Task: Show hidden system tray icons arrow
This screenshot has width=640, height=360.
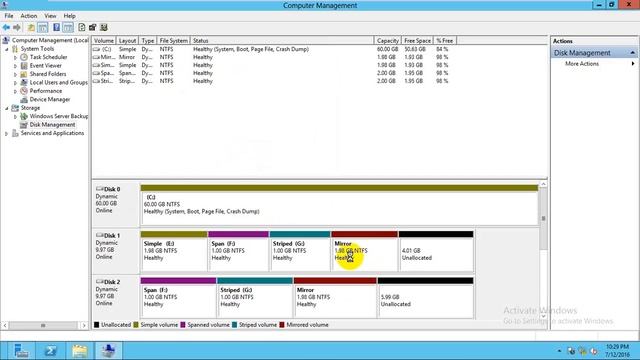Action: [559, 351]
